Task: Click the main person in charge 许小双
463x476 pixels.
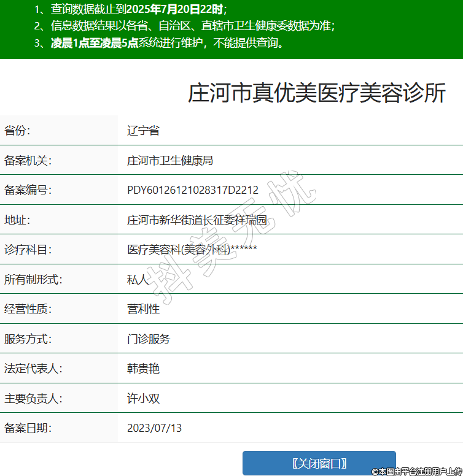Action: pos(143,398)
